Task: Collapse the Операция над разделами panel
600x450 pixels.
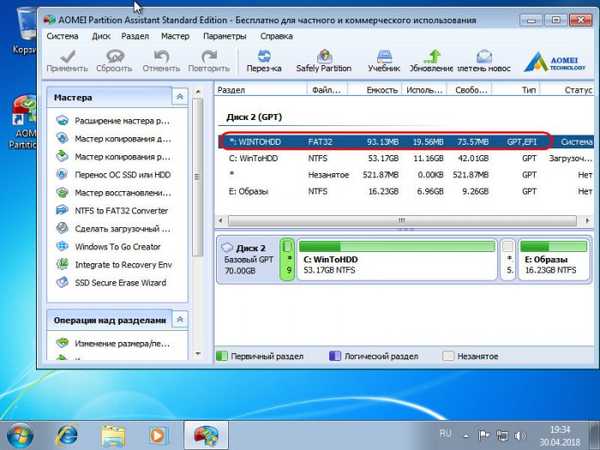Action: click(x=179, y=320)
